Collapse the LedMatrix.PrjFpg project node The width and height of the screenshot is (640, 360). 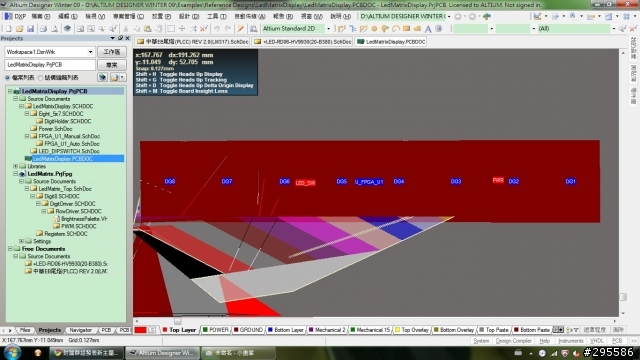tap(16, 174)
